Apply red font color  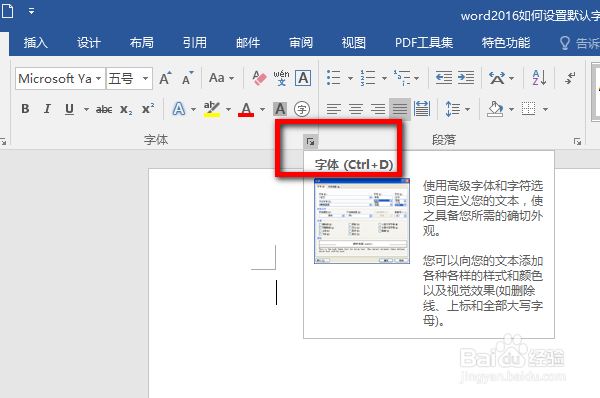246,109
